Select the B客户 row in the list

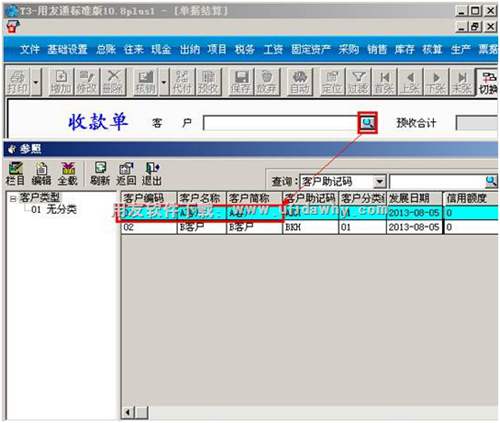click(309, 227)
